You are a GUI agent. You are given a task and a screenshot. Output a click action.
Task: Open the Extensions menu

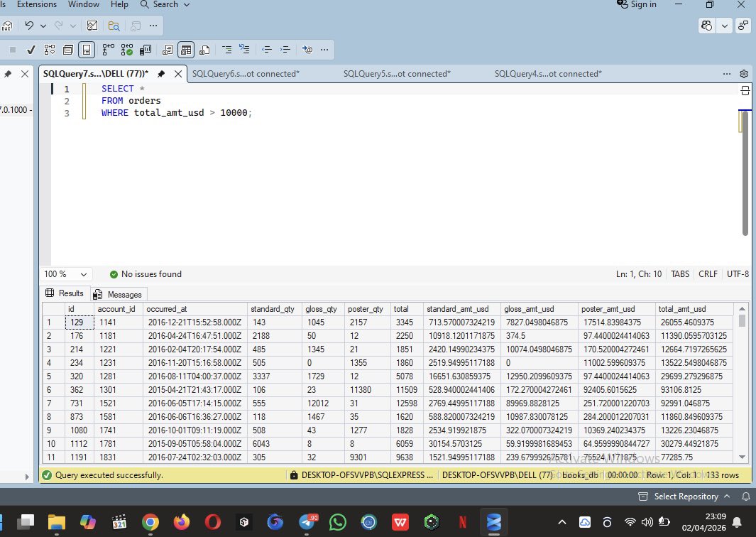point(37,4)
